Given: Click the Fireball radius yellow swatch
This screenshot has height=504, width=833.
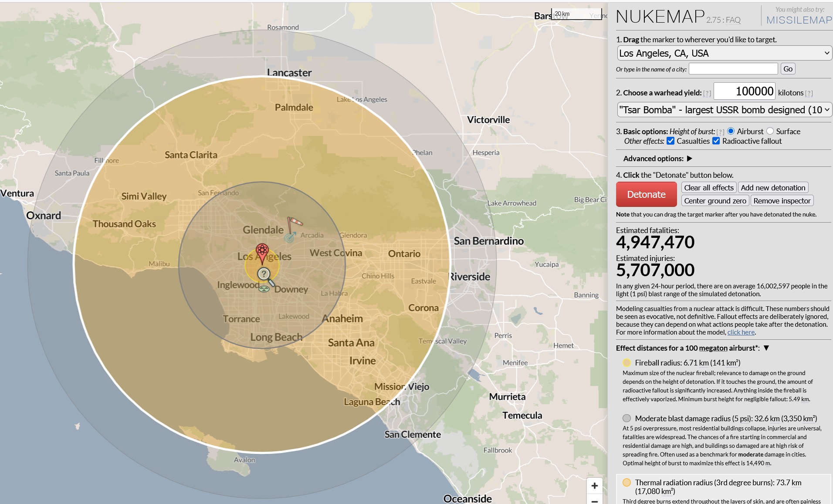Looking at the screenshot, I should pos(626,363).
